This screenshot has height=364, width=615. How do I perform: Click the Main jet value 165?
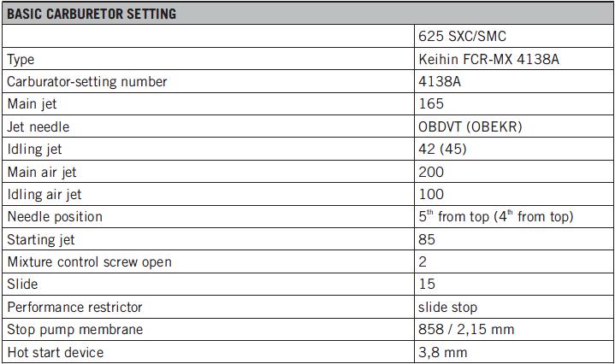[x=432, y=104]
